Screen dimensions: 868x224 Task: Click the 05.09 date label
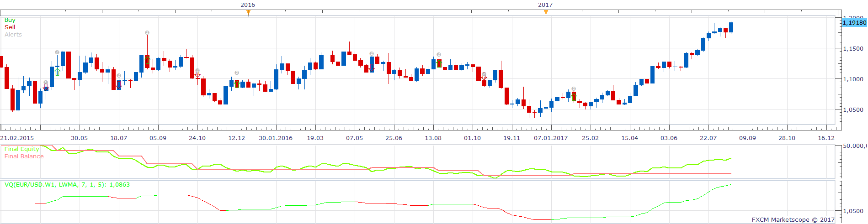tap(158, 138)
